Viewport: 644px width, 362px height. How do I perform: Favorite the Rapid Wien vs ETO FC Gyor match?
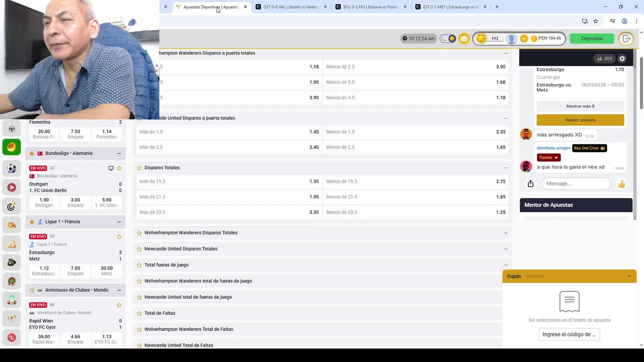(119, 305)
